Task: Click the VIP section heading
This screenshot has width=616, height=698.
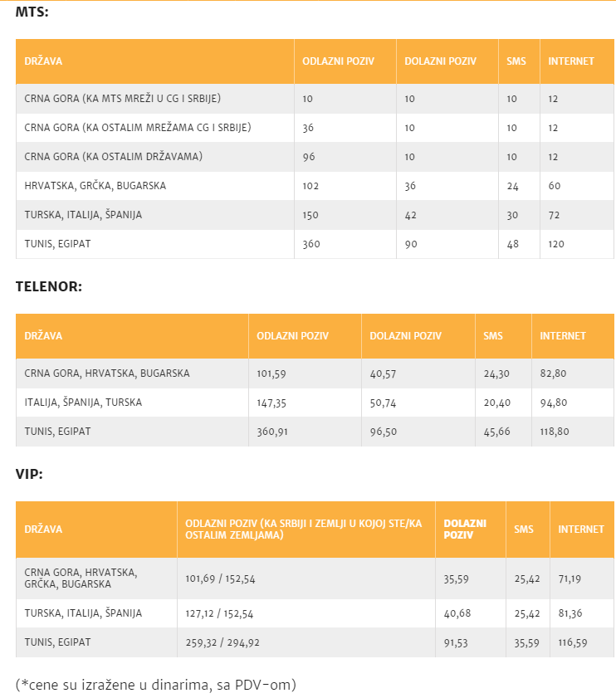Action: [x=29, y=474]
